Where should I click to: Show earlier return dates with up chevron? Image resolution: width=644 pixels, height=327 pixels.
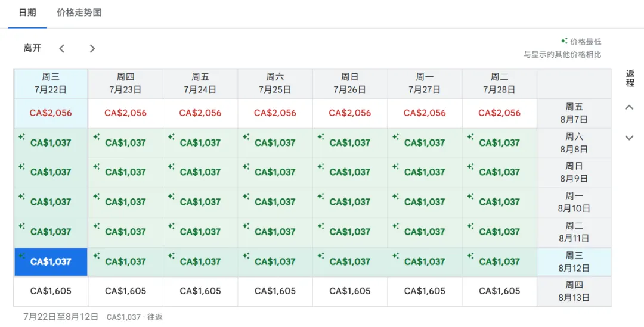(x=629, y=107)
